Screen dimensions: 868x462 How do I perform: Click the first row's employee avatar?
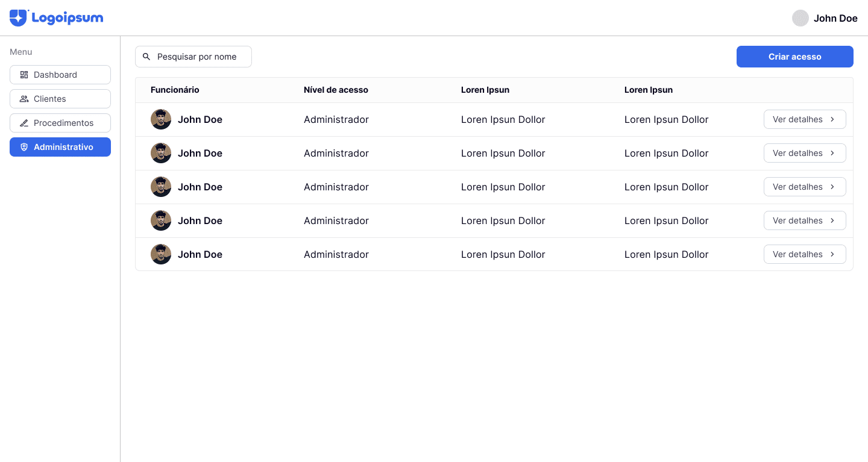pyautogui.click(x=161, y=119)
